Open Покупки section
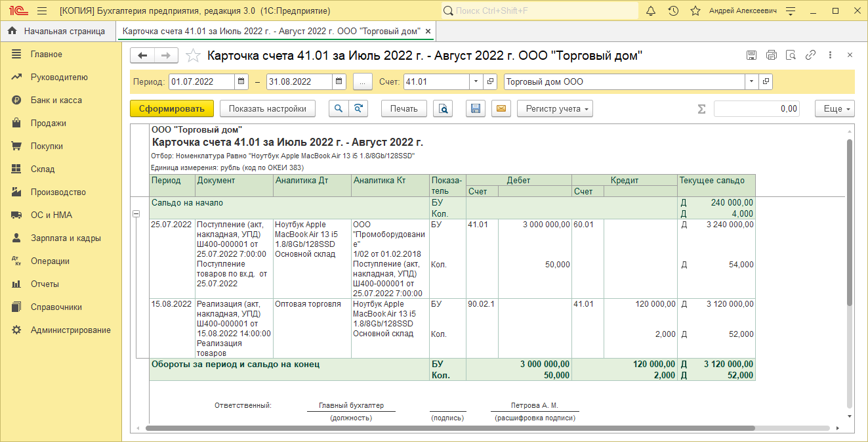This screenshot has width=868, height=442. 61,146
